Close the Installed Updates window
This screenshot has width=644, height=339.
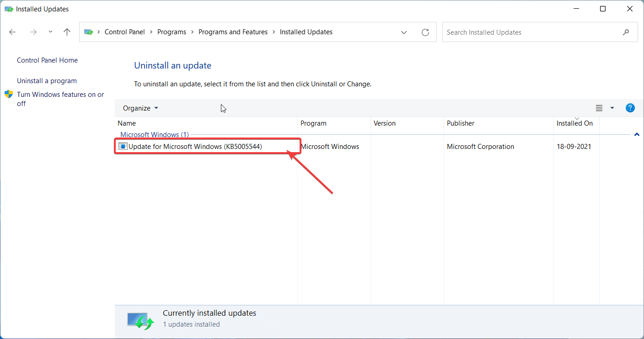[x=630, y=9]
